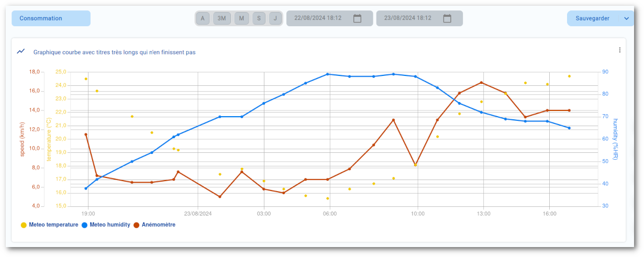This screenshot has width=644, height=257.
Task: Open calendar picker for end date
Action: pos(447,18)
